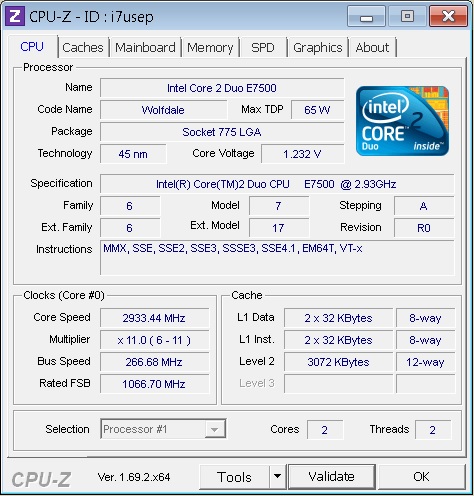Click the Validate button
The image size is (474, 496).
pos(332,477)
